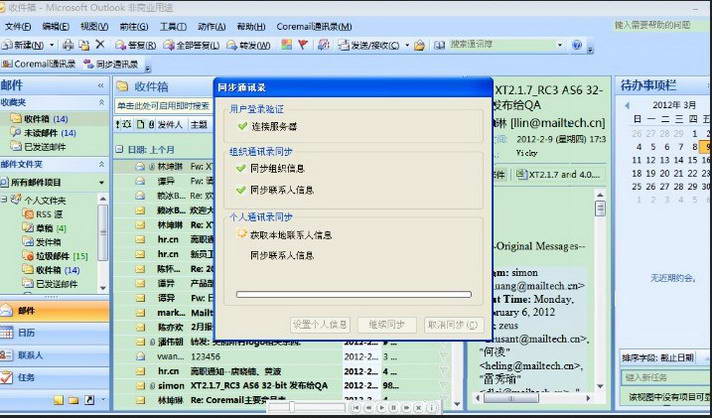This screenshot has width=712, height=418.
Task: Click the Forward (转发) toolbar button
Action: [x=248, y=45]
